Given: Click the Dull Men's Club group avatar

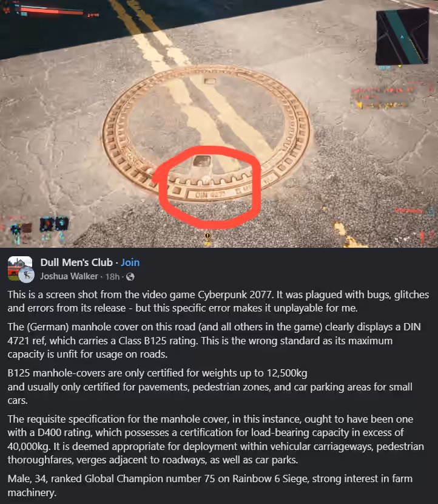Looking at the screenshot, I should click(x=20, y=268).
